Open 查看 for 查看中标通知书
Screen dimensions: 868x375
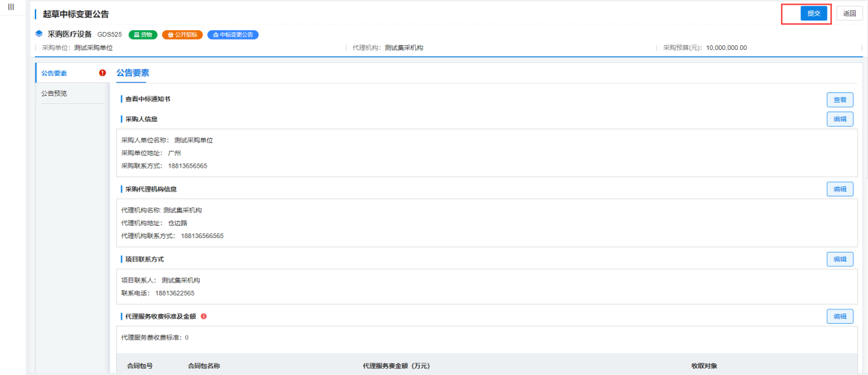click(839, 100)
